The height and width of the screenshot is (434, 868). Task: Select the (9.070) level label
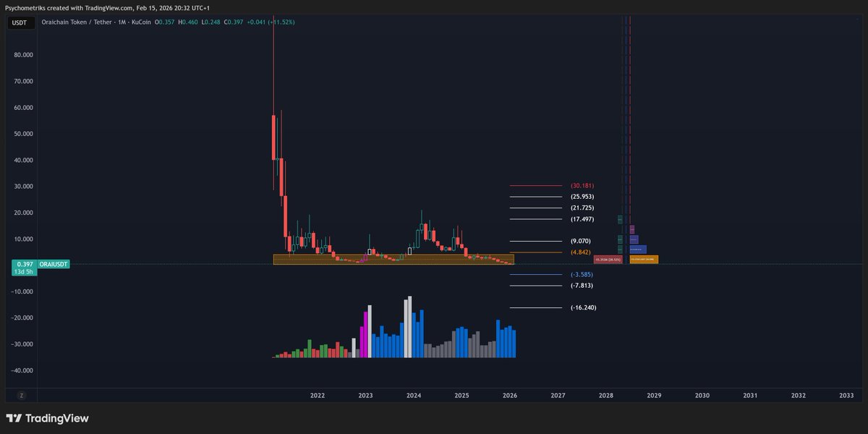coord(581,241)
